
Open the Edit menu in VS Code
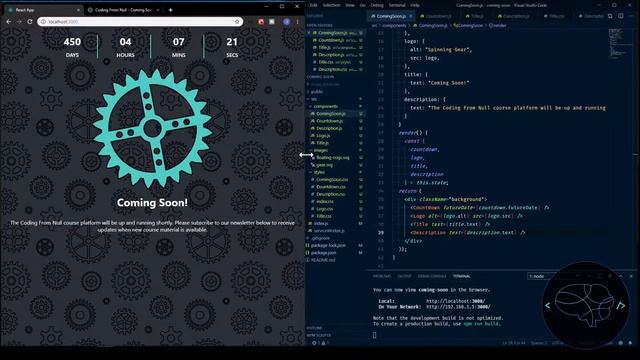[x=313, y=5]
